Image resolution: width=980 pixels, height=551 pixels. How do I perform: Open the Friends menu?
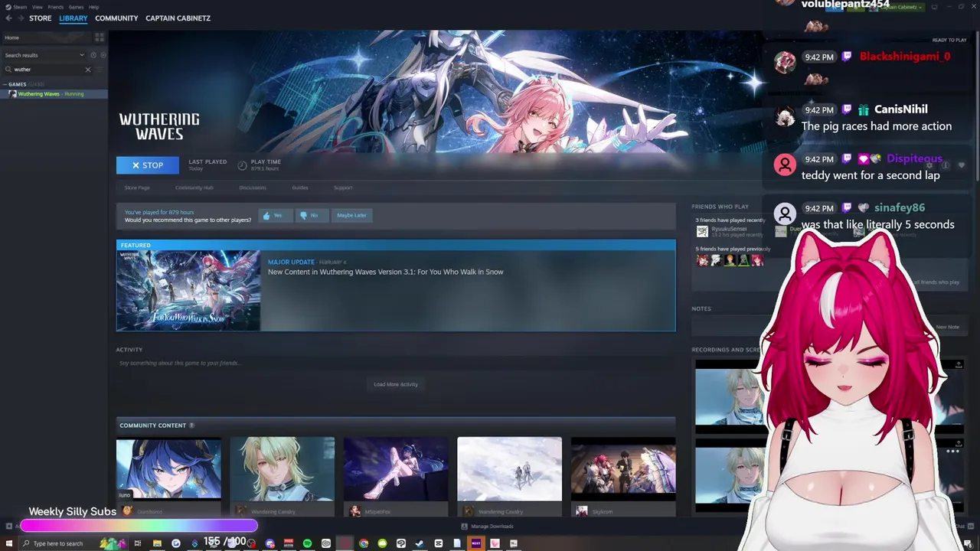(55, 7)
